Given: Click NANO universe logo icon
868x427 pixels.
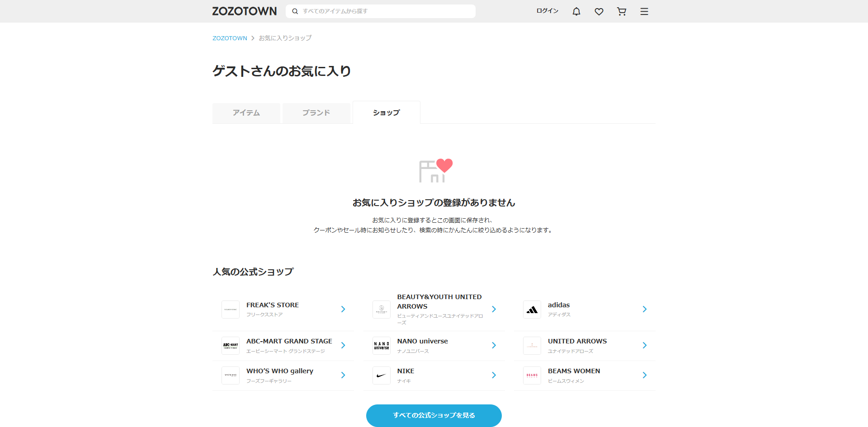Looking at the screenshot, I should click(382, 346).
